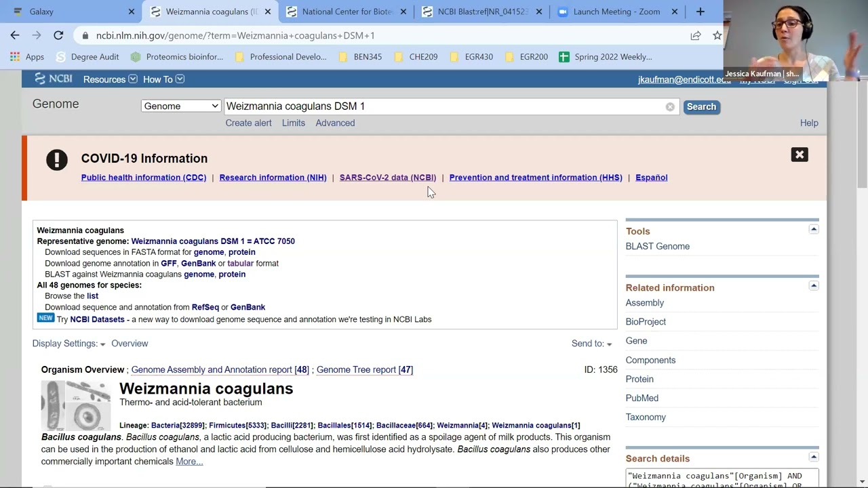This screenshot has width=868, height=488.
Task: Open the BLAST Genome link
Action: (657, 246)
